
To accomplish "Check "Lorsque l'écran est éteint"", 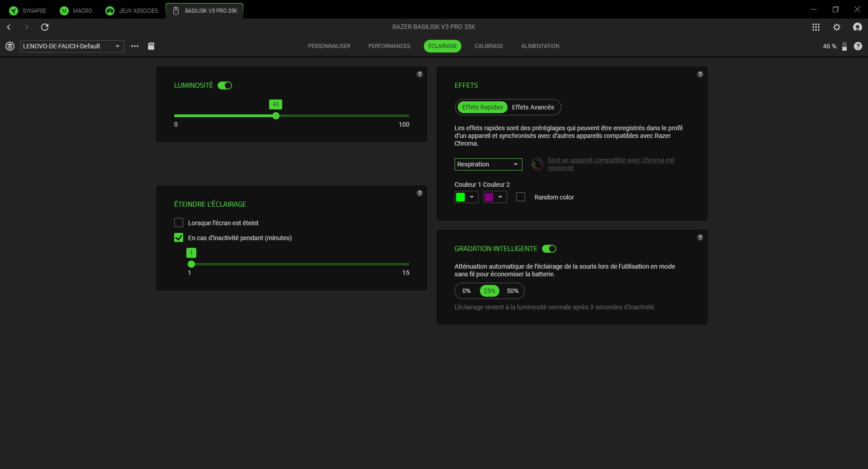I will click(179, 223).
